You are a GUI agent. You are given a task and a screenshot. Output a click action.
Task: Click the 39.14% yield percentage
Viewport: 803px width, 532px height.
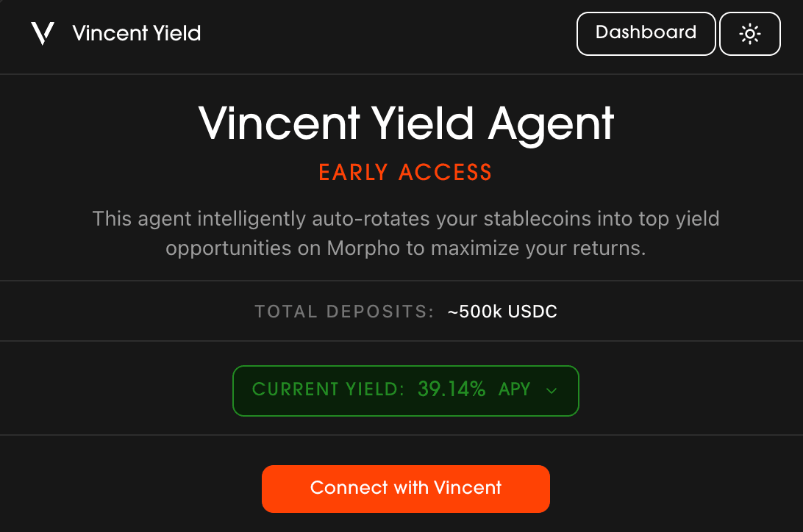pos(452,390)
